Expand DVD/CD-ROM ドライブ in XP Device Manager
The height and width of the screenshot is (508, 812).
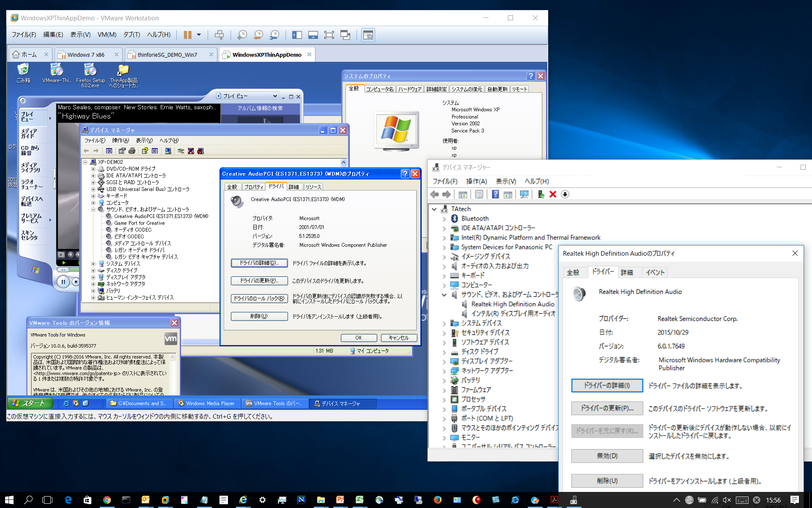click(93, 169)
